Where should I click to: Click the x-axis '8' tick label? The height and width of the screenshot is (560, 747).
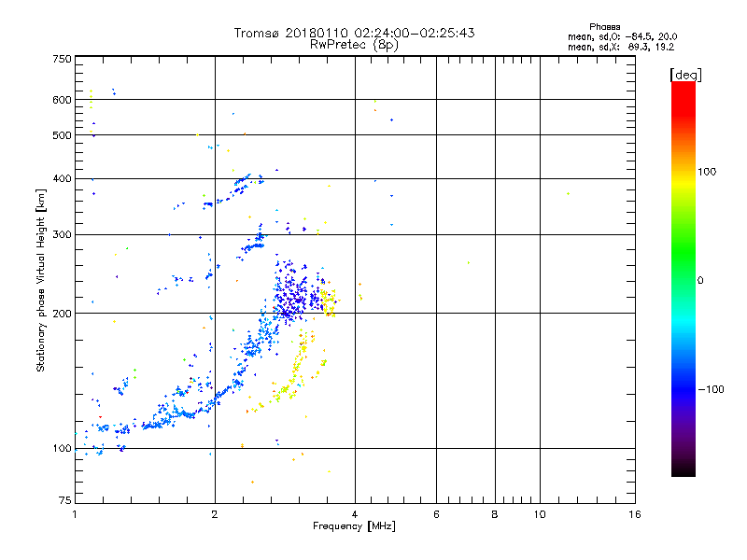tap(495, 514)
